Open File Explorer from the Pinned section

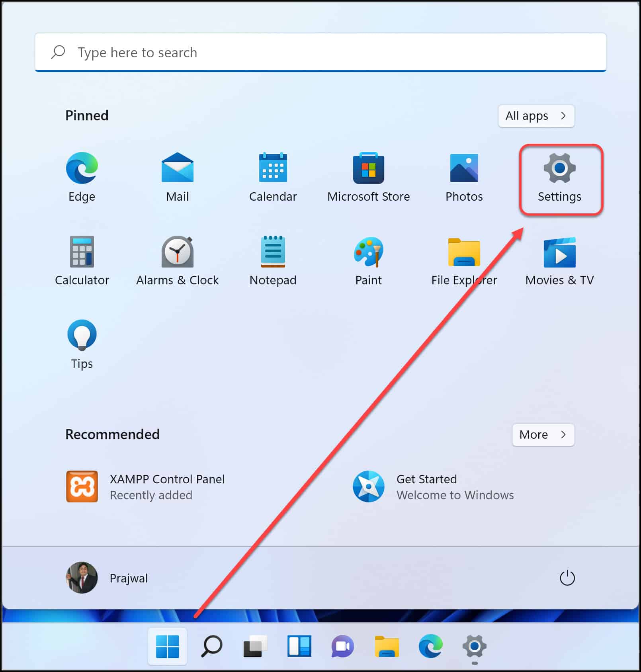tap(464, 261)
